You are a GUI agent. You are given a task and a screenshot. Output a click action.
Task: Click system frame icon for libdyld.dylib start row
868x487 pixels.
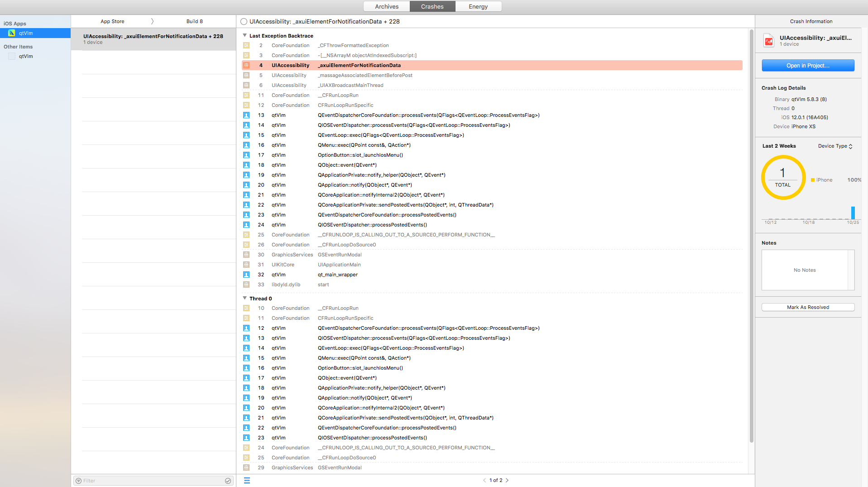(246, 284)
